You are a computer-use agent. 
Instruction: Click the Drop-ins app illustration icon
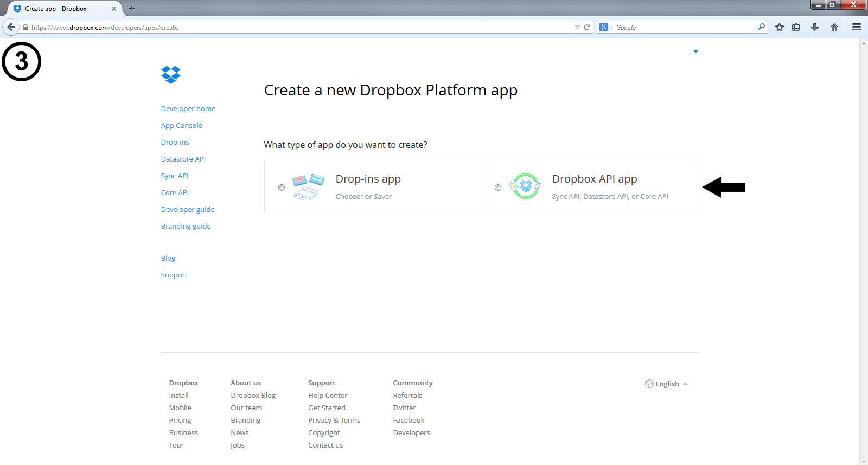(x=308, y=187)
